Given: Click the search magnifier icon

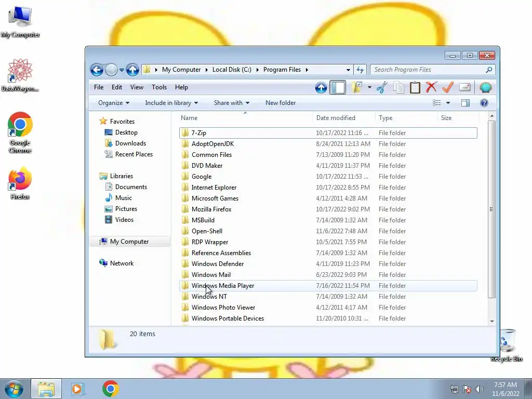Looking at the screenshot, I should [489, 70].
